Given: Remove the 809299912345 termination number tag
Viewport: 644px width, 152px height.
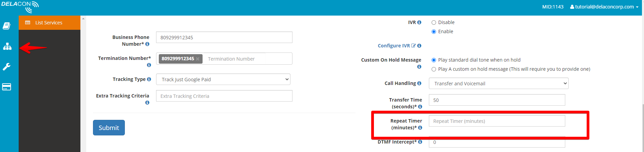Looking at the screenshot, I should 197,59.
